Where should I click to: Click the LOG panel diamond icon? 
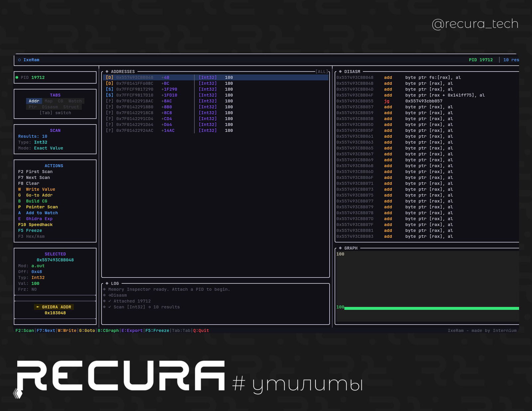(107, 283)
